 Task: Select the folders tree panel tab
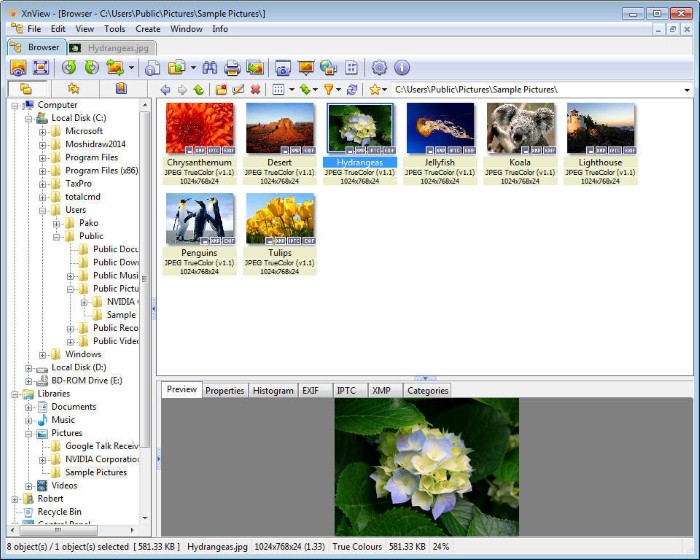click(26, 88)
